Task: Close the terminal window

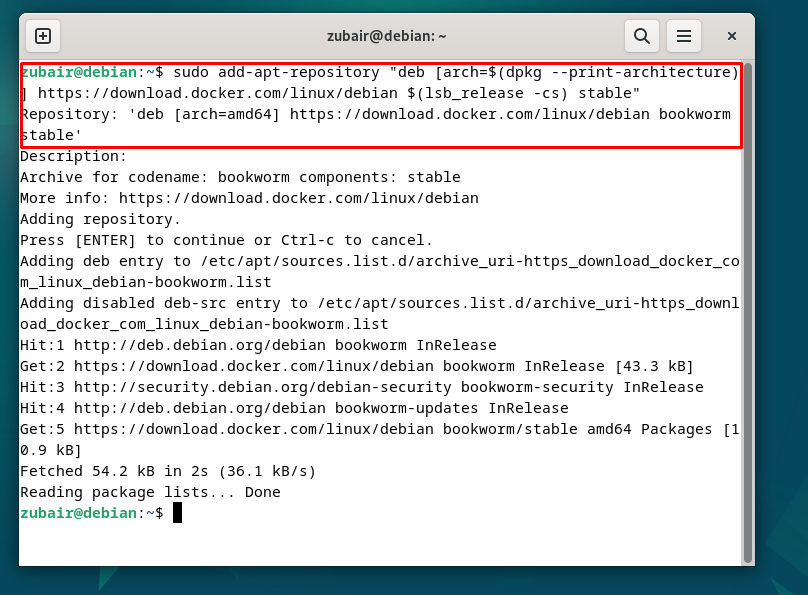Action: [731, 36]
